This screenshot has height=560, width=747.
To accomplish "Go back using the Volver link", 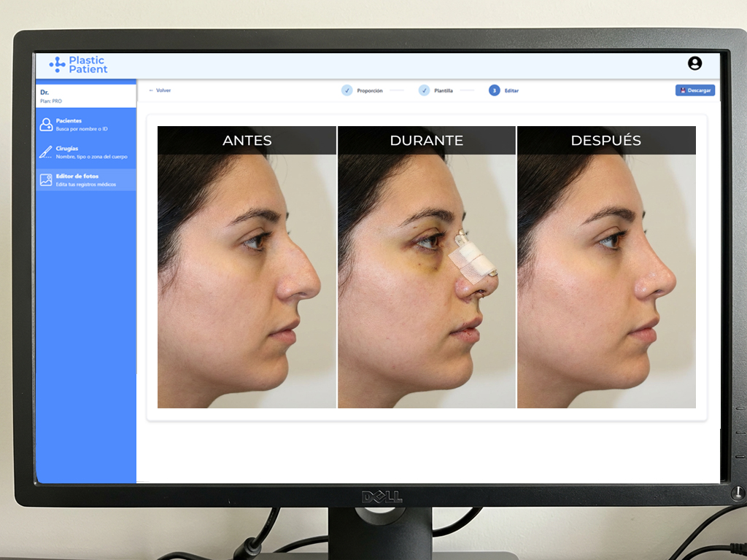I will pyautogui.click(x=160, y=90).
